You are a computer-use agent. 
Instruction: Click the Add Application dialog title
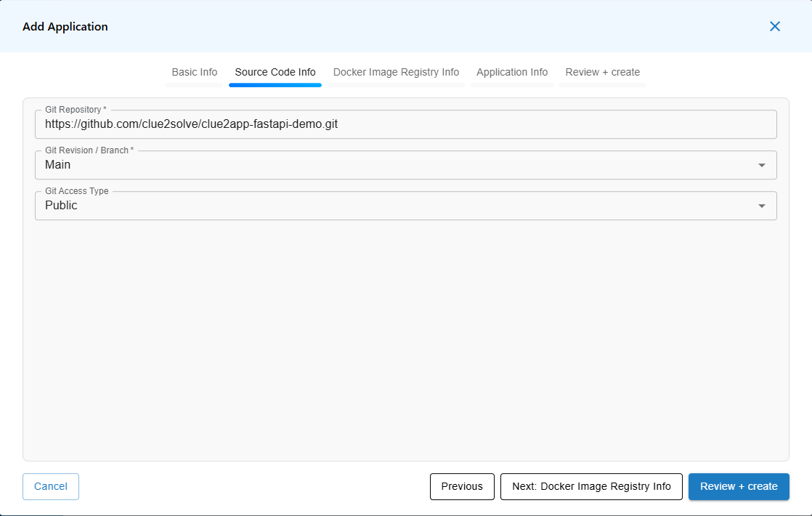click(65, 27)
